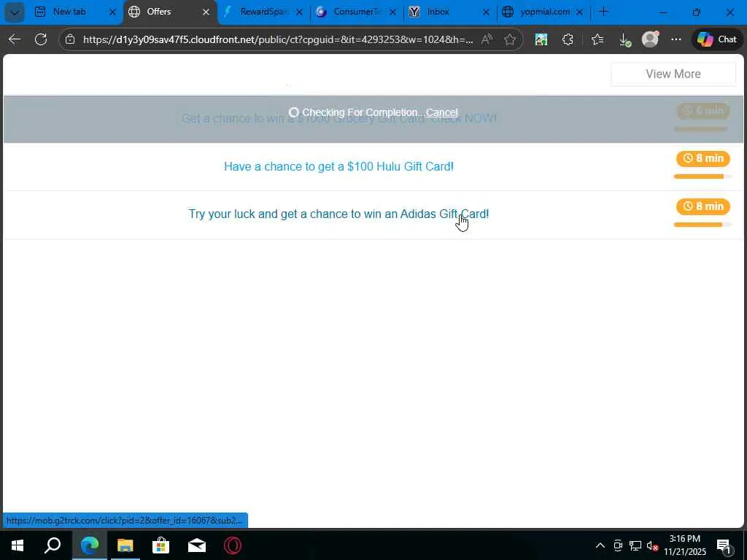Click the 8 min badge on Hulu offer
The height and width of the screenshot is (560, 747).
point(703,158)
